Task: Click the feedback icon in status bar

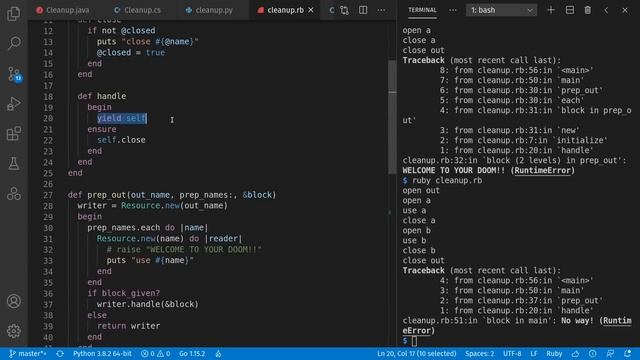Action: click(610, 353)
